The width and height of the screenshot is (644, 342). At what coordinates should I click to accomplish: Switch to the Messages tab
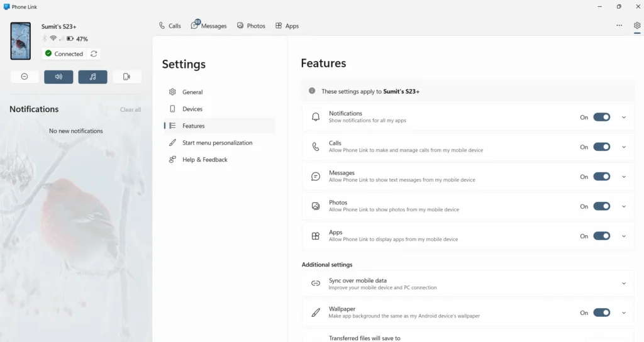pyautogui.click(x=209, y=25)
